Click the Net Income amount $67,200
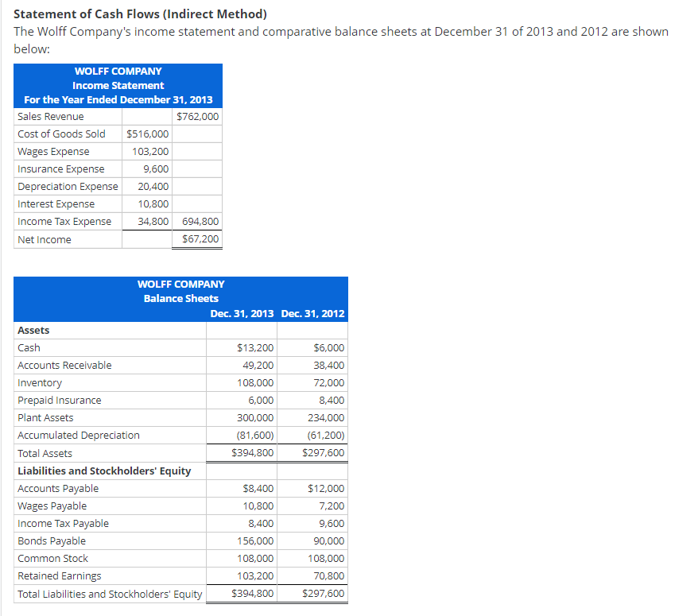Viewport: 675px width, 616px height. coord(200,239)
